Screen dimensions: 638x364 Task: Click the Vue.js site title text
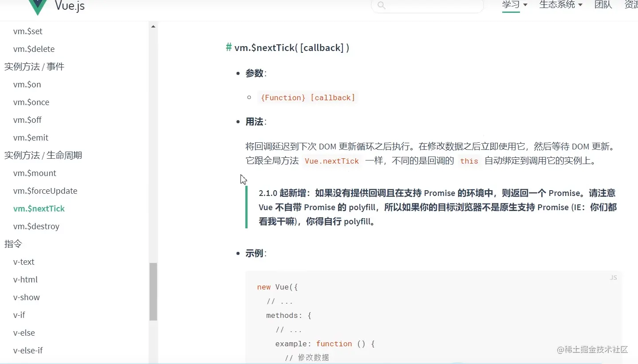tap(70, 6)
